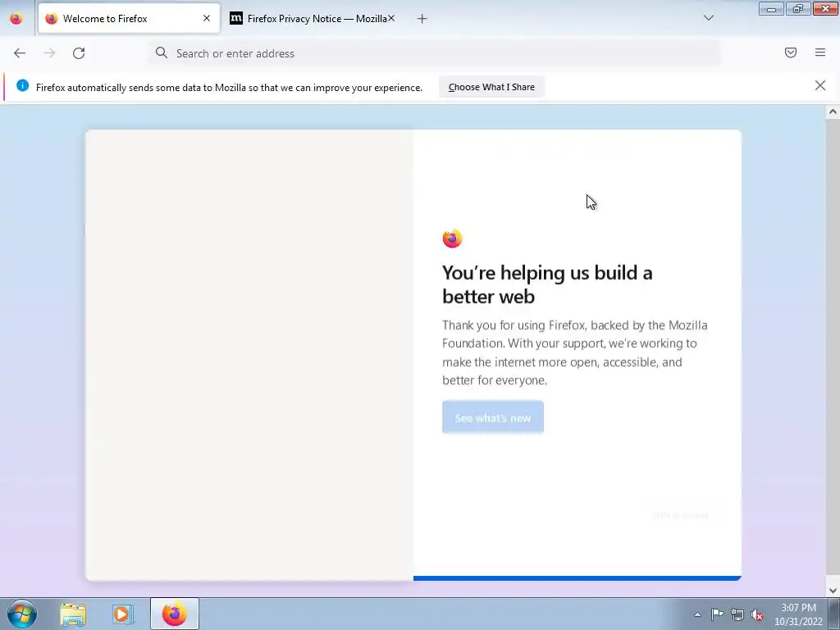Open a new tab with plus button
The width and height of the screenshot is (840, 630).
point(422,19)
